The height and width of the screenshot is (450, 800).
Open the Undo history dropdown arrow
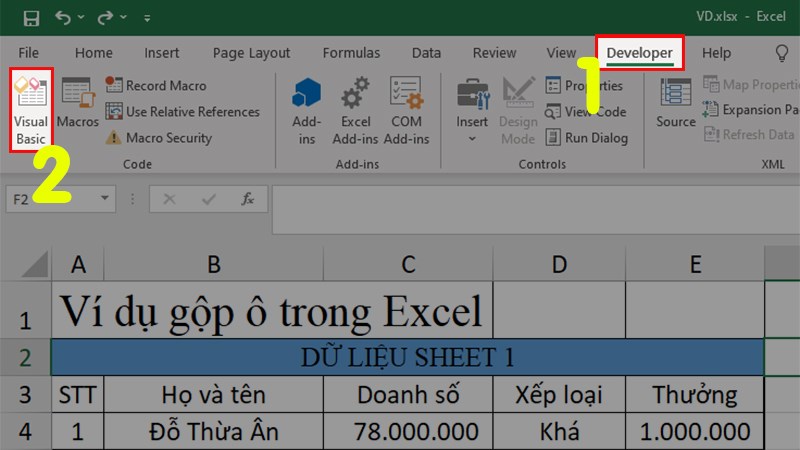(81, 17)
